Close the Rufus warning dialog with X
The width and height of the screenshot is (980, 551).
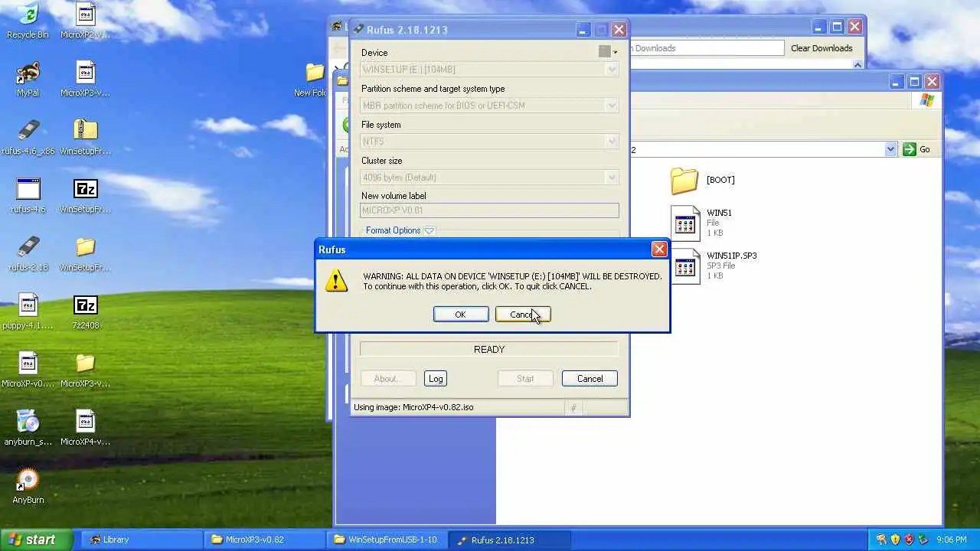659,249
